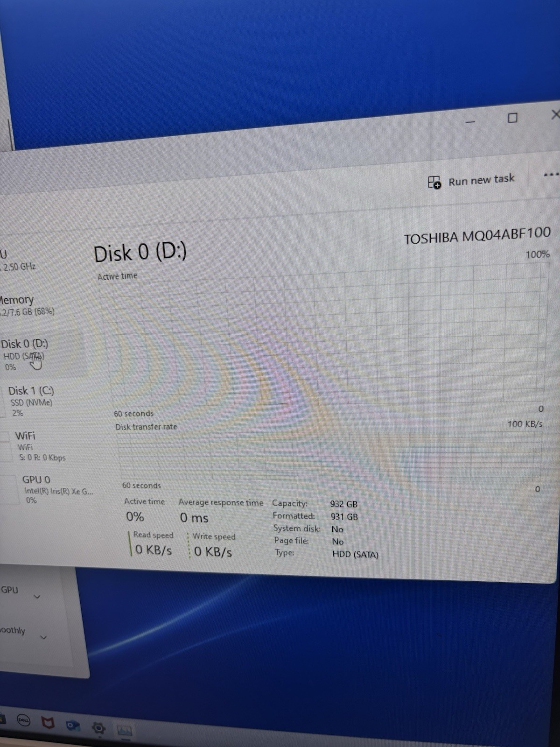This screenshot has height=747, width=560.
Task: Click the Write speed label
Action: [x=214, y=537]
